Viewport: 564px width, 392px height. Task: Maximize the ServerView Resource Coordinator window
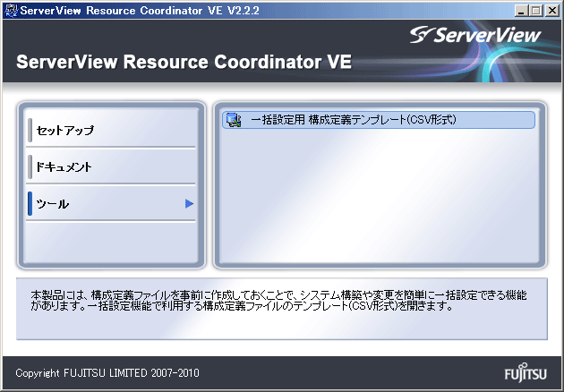click(x=536, y=11)
